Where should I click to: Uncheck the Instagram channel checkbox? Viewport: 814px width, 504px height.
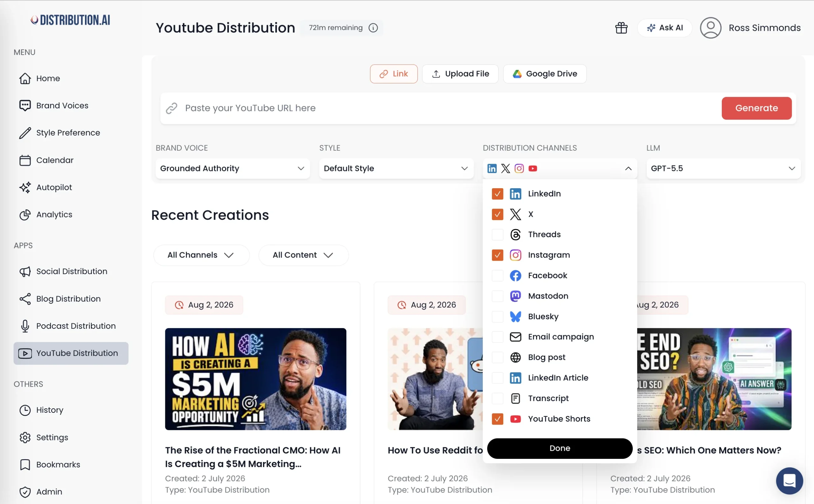pos(497,255)
